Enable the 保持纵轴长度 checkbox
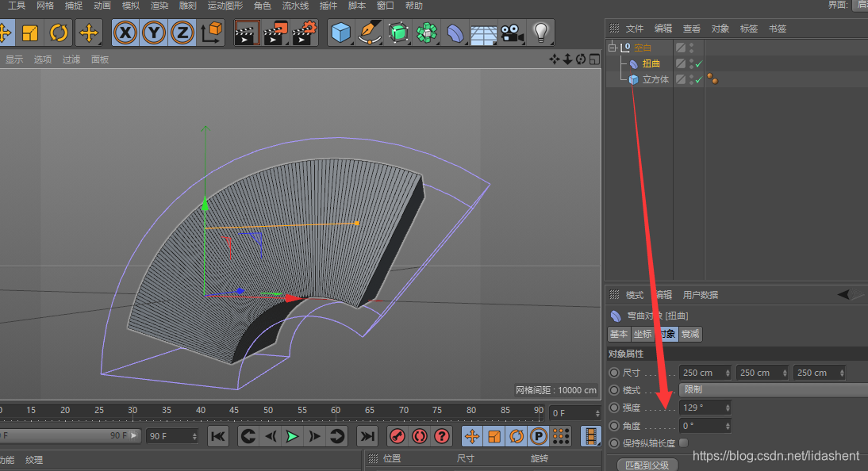 coord(684,443)
